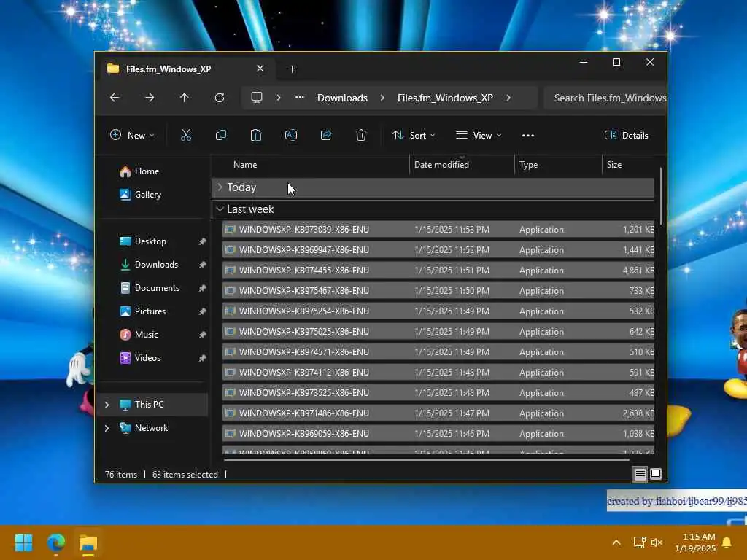
Task: Show hidden tray icons chevron
Action: 616,542
